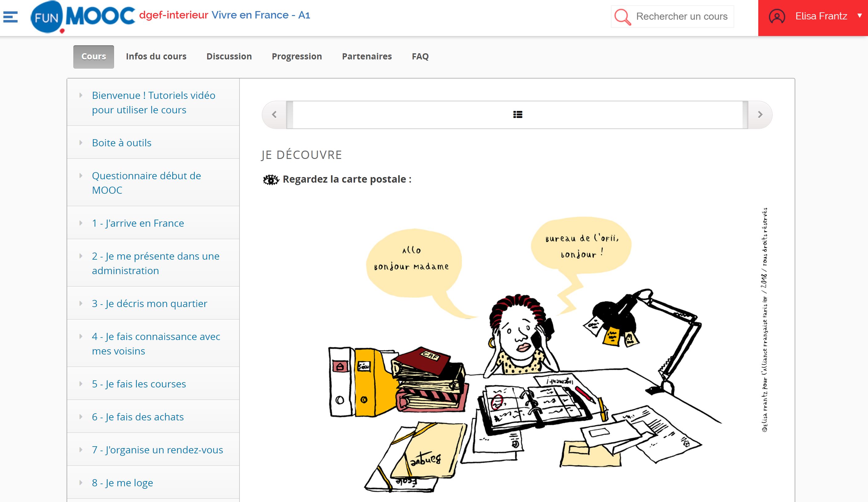This screenshot has height=502, width=868.
Task: Click the FUN MOOC logo
Action: (x=83, y=17)
